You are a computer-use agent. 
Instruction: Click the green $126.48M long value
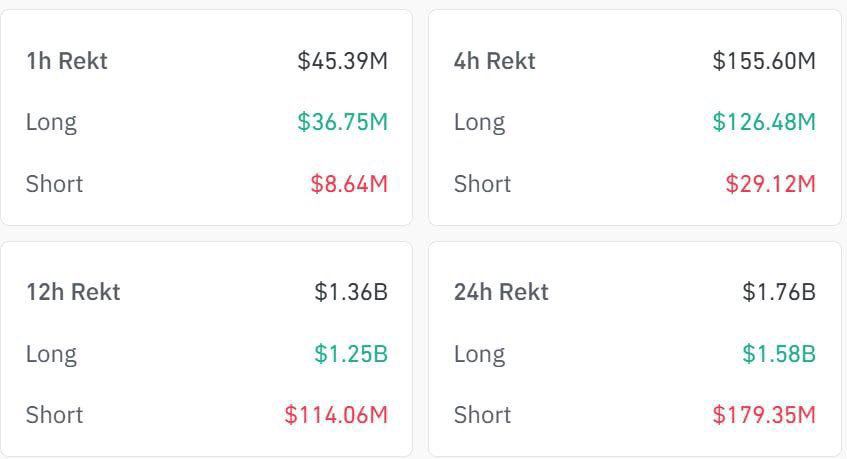click(764, 122)
